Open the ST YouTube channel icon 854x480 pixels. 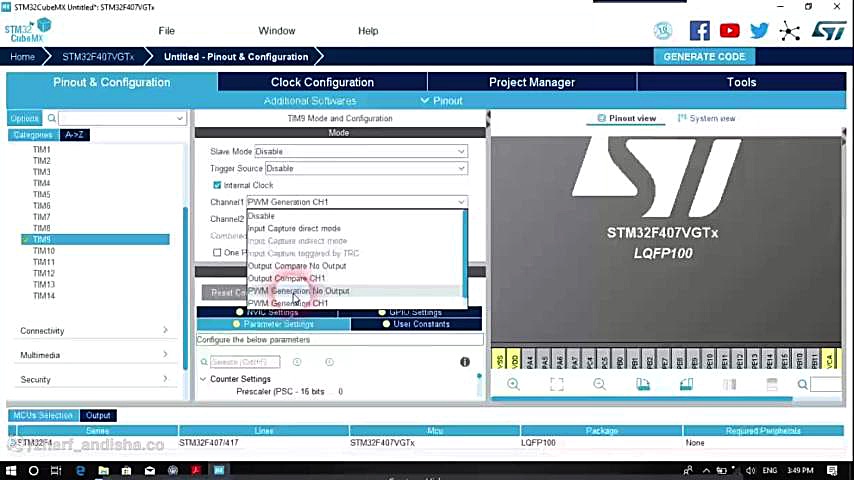click(729, 31)
